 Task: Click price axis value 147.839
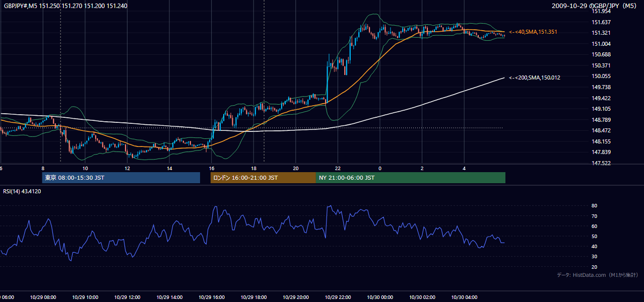[602, 152]
